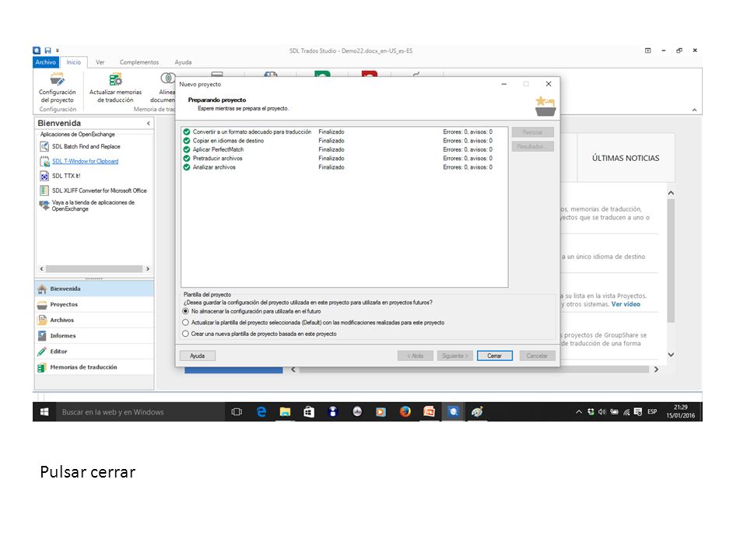Image resolution: width=747 pixels, height=560 pixels.
Task: Select the ÚLTIMAS NOTICIAS tab
Action: [626, 158]
